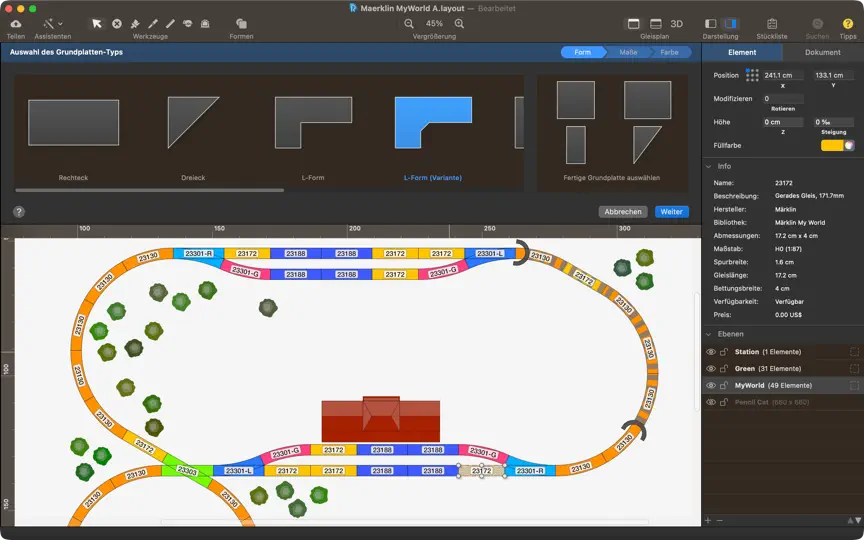Edit the Rotieren value field
The image size is (864, 540).
(x=782, y=99)
